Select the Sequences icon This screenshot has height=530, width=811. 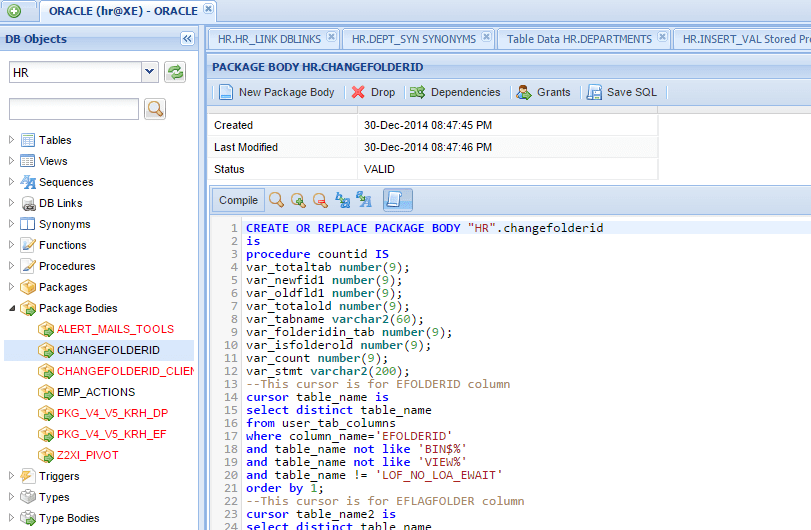point(28,182)
